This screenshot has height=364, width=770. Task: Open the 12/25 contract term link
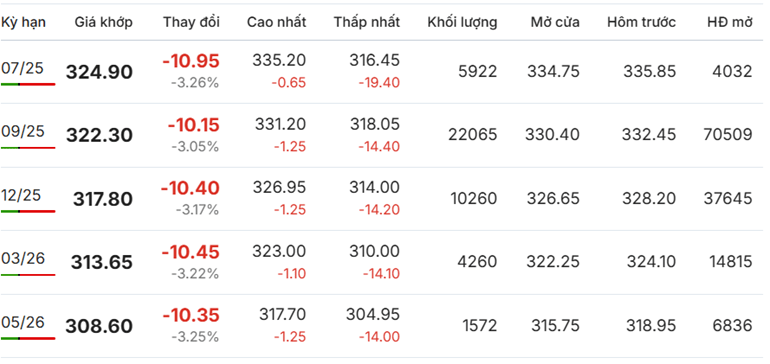(21, 195)
